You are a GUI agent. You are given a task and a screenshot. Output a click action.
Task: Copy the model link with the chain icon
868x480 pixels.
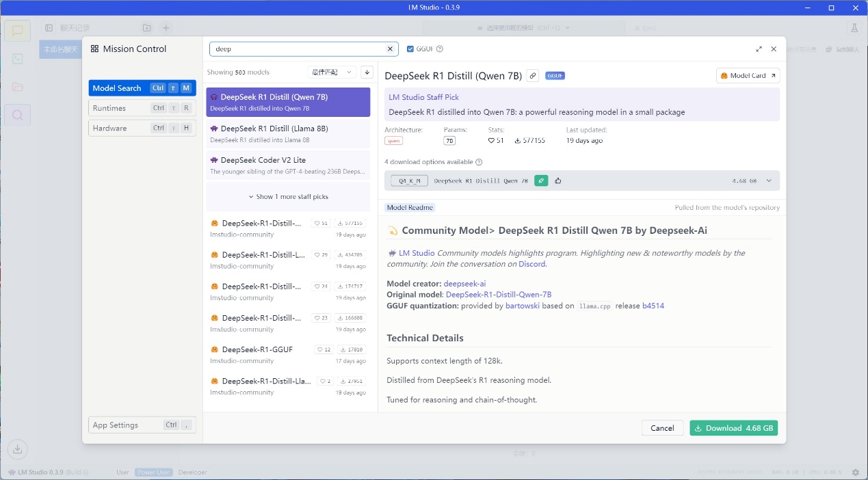click(x=533, y=76)
